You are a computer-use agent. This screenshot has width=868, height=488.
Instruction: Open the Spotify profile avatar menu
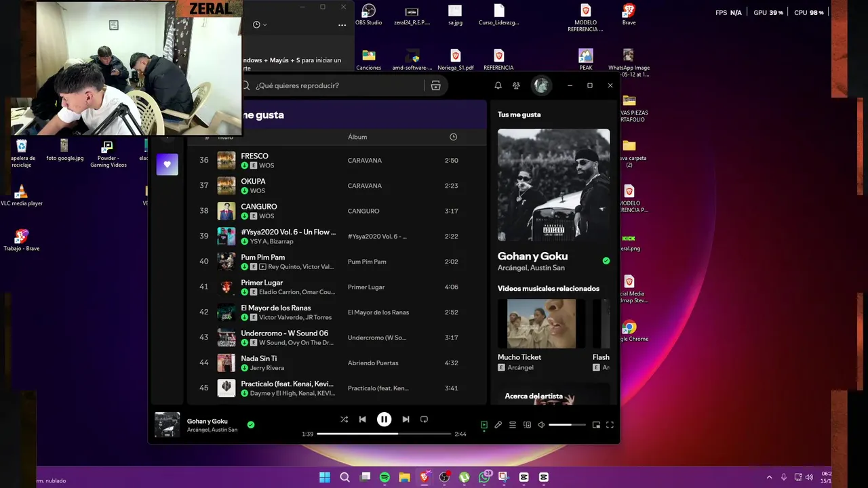pyautogui.click(x=541, y=85)
